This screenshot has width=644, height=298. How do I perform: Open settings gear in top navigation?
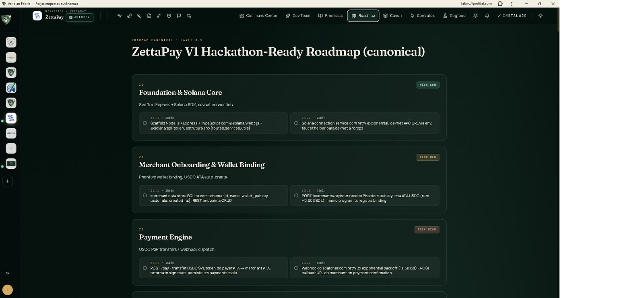[x=475, y=16]
